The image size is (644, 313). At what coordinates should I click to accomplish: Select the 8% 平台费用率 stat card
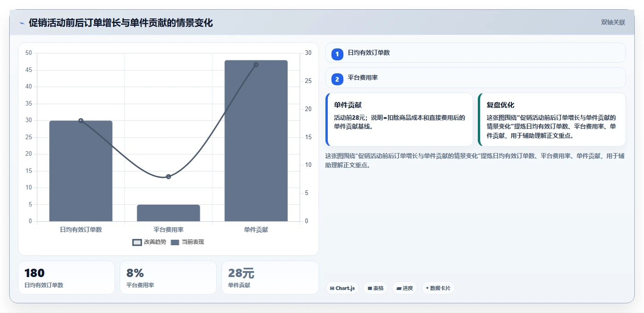tap(168, 278)
